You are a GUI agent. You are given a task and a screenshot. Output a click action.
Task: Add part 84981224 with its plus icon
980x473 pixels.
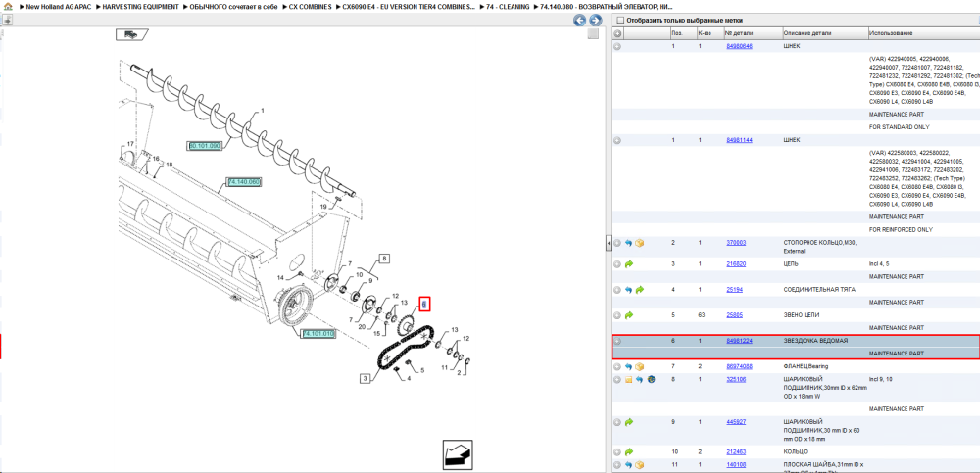click(617, 341)
